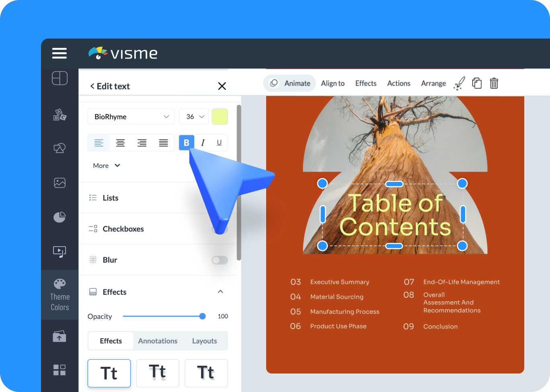The image size is (550, 392).
Task: Click the End-Of-Life Management entry
Action: pos(462,282)
